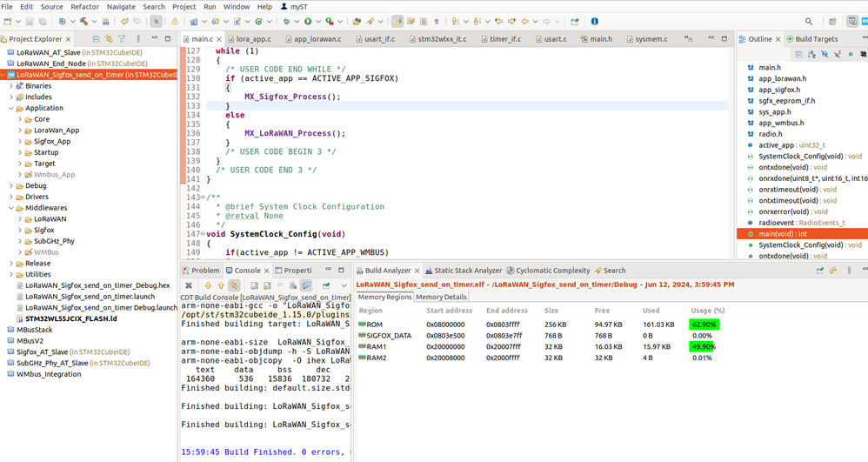Collapse the Application folder node

coord(11,108)
